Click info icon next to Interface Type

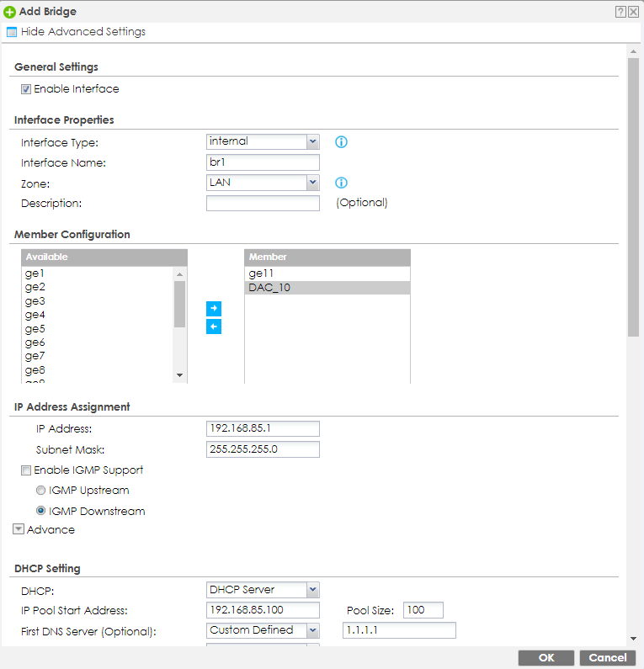[x=341, y=142]
